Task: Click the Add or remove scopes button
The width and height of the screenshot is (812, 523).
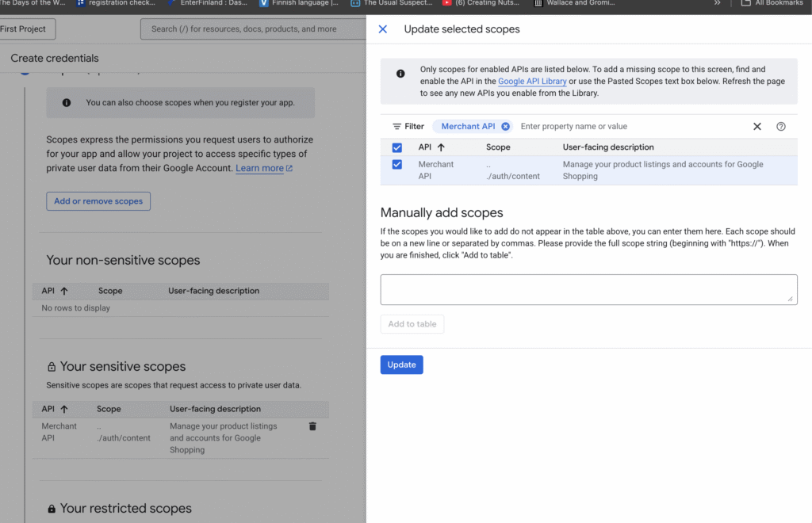Action: (x=98, y=201)
